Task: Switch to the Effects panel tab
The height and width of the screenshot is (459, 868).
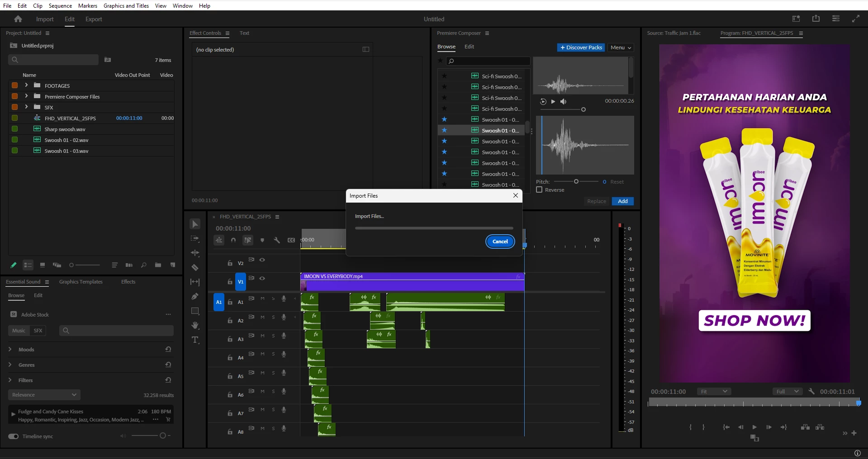Action: coord(128,282)
